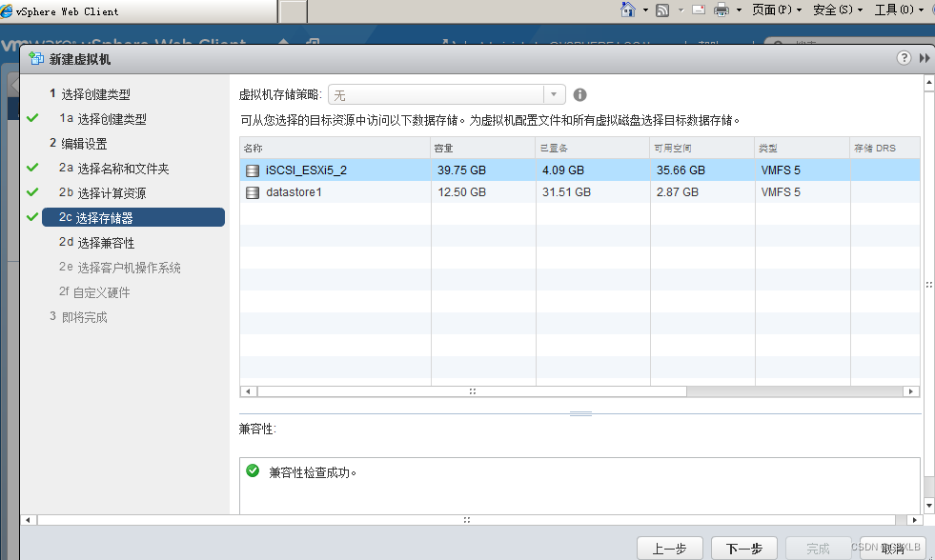Select the iSCSI_ESXi5_2 datastore row
This screenshot has height=560, width=935.
(579, 170)
